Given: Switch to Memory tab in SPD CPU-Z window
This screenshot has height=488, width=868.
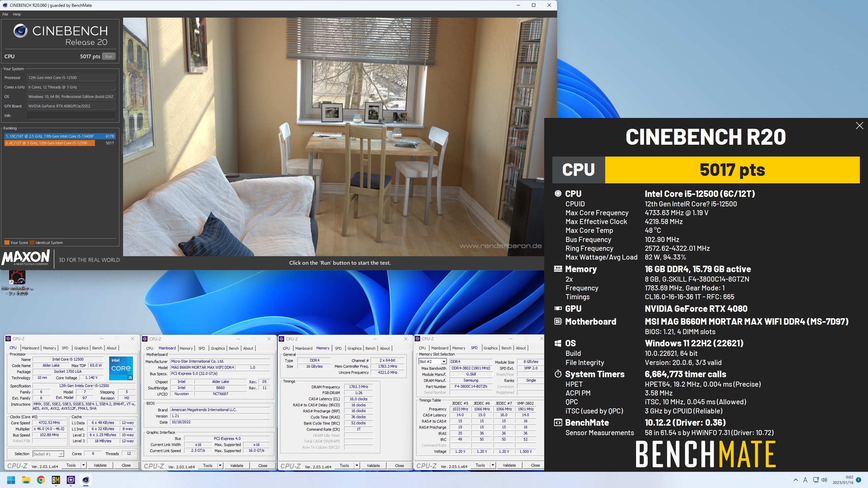Looking at the screenshot, I should tap(459, 348).
